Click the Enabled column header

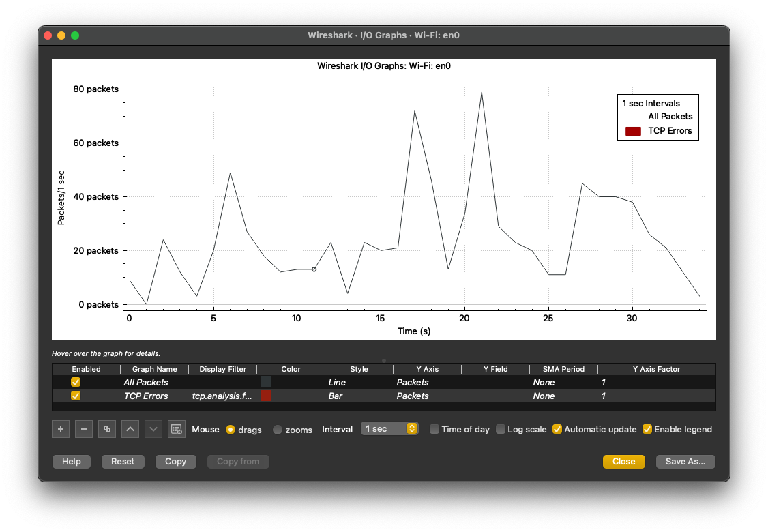click(x=86, y=369)
